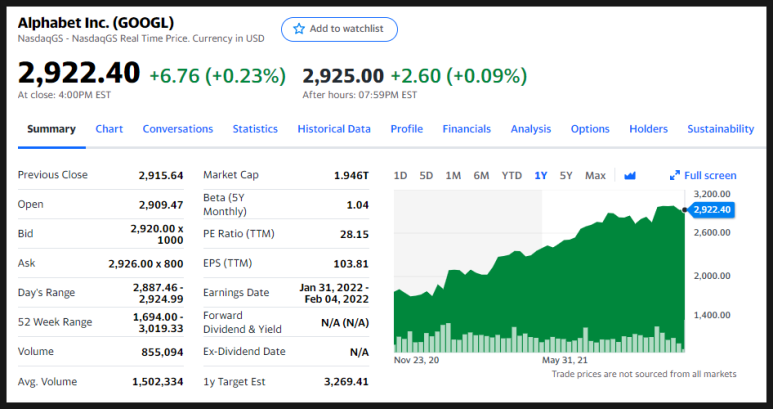Screen dimensions: 773x409
Task: Go to the Options tab
Action: [590, 129]
